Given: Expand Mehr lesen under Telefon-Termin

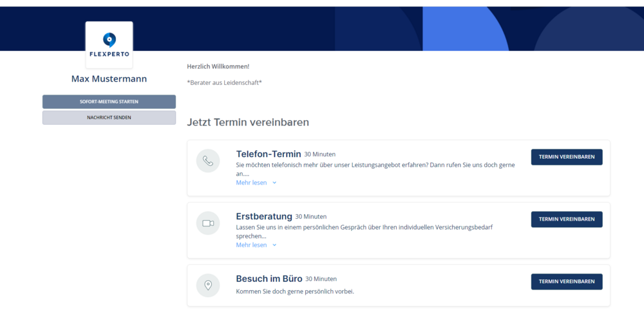Looking at the screenshot, I should (251, 183).
